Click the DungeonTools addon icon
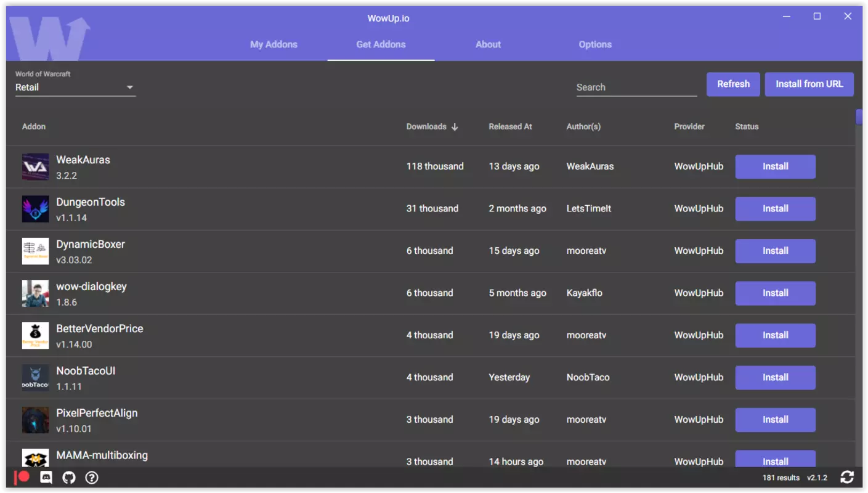 pyautogui.click(x=35, y=209)
